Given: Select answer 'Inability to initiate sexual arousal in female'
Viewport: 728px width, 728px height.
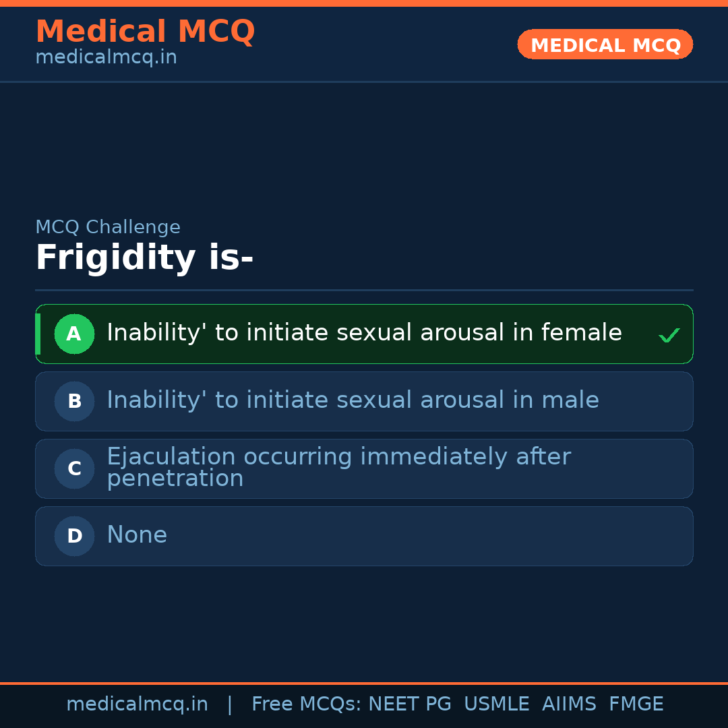Looking at the screenshot, I should [364, 333].
